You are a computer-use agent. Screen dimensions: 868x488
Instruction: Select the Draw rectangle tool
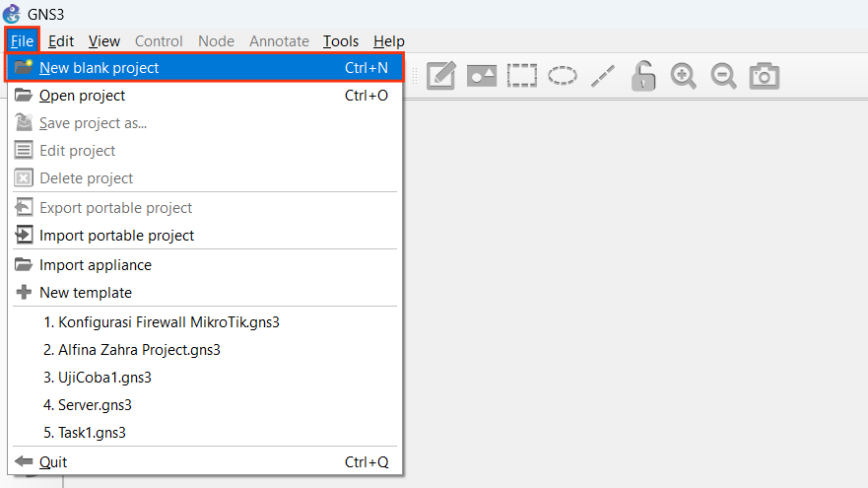522,76
